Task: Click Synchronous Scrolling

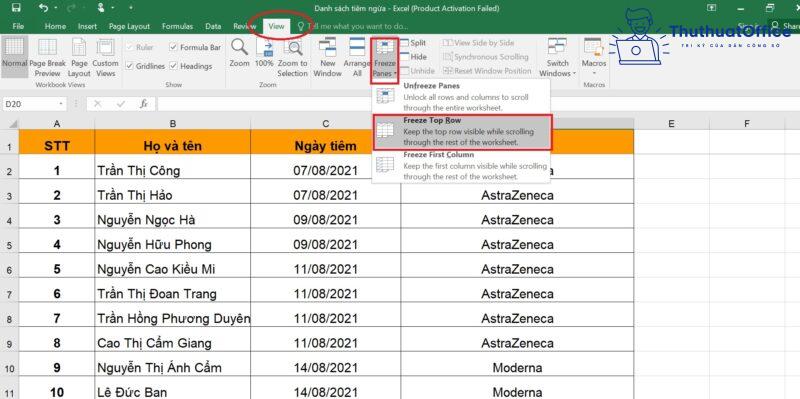Action: (486, 57)
